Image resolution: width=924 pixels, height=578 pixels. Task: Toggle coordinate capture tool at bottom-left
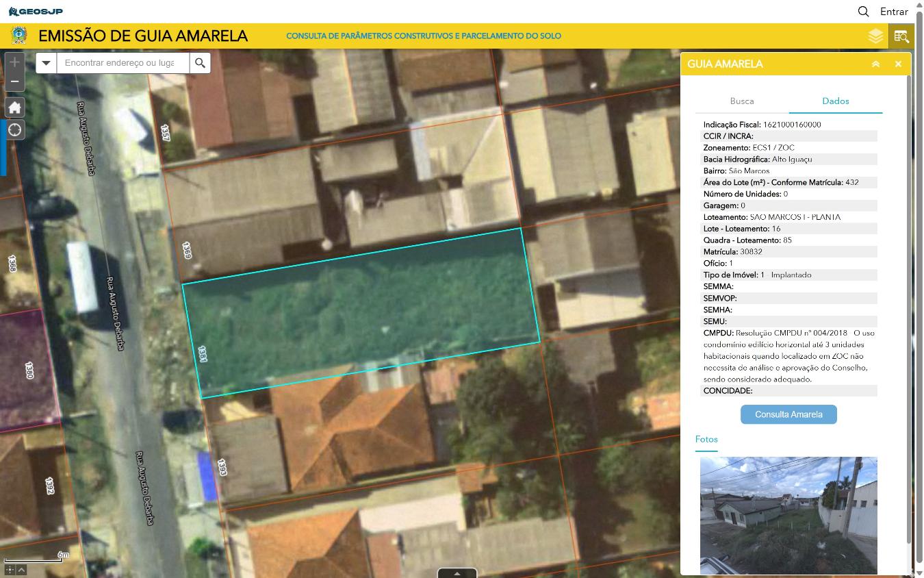10,570
